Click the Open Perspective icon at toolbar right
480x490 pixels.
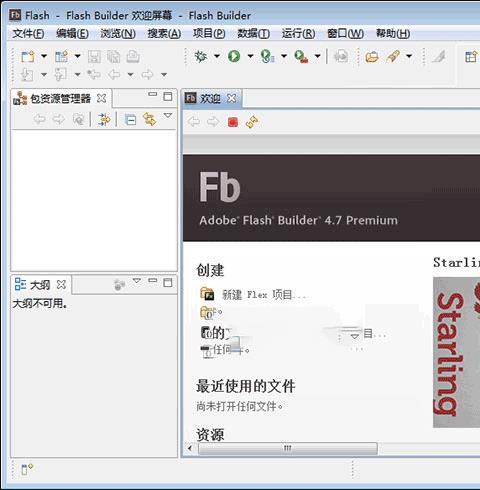(x=471, y=57)
